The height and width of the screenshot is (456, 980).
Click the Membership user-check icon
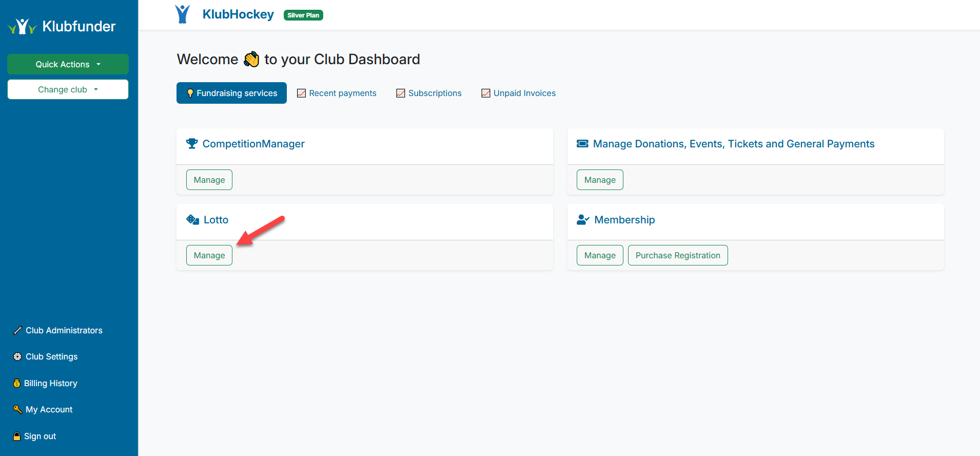click(583, 220)
